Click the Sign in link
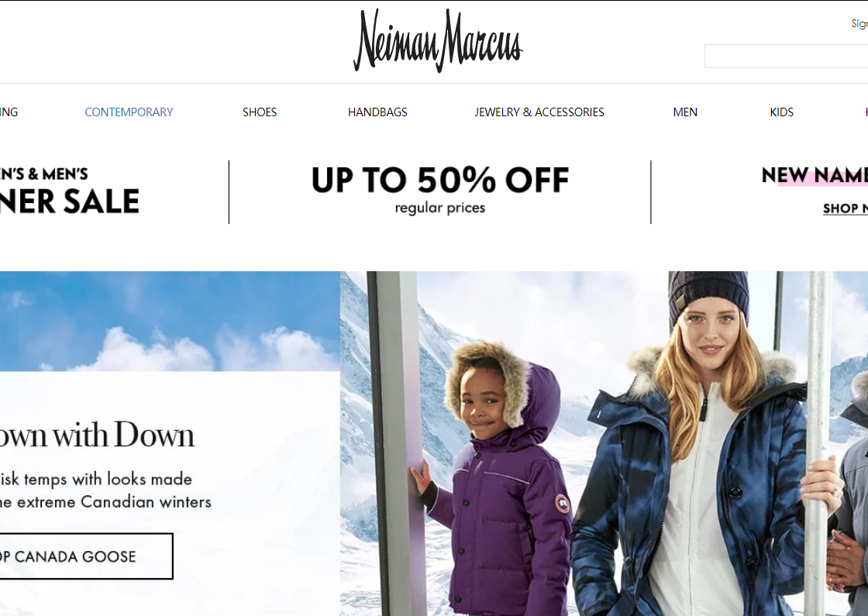Screen dimensions: 868x616 pyautogui.click(x=859, y=24)
